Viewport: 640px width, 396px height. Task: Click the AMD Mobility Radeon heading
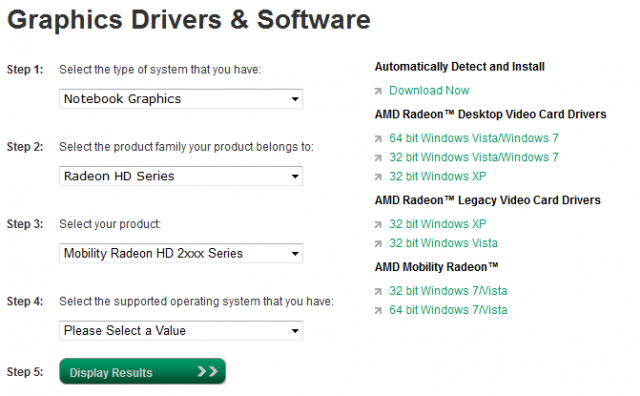[436, 267]
